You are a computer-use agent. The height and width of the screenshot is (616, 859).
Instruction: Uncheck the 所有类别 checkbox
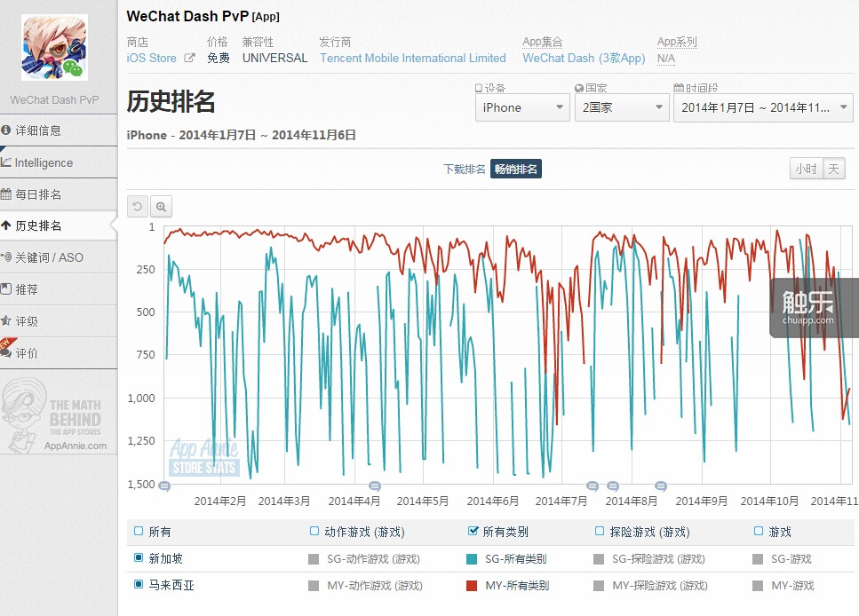473,531
